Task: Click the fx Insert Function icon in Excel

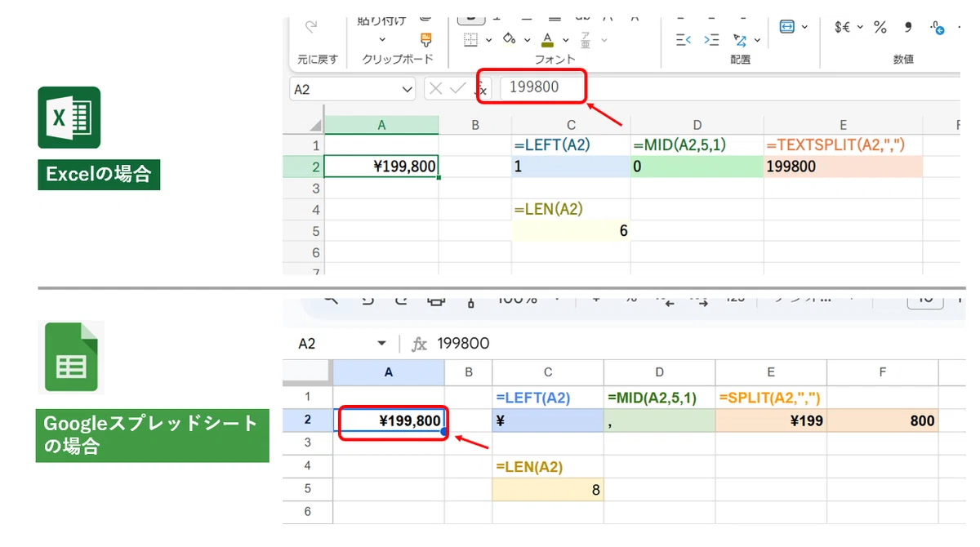Action: pos(482,88)
